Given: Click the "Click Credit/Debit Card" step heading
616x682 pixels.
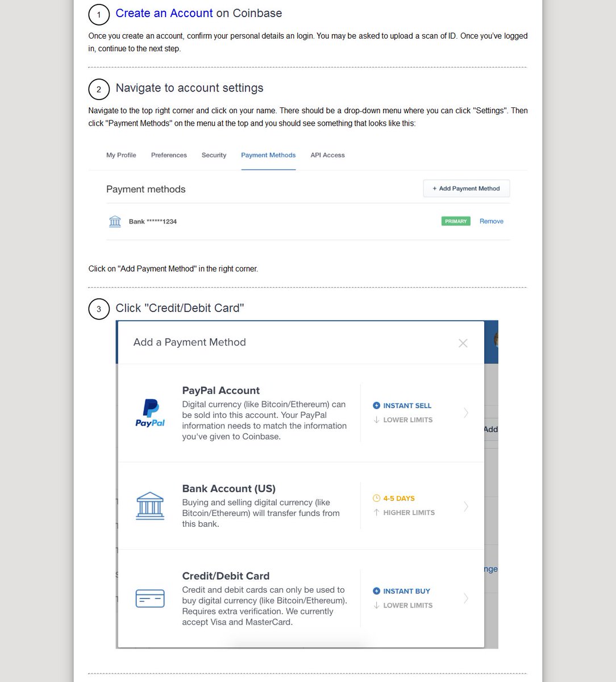Looking at the screenshot, I should [x=180, y=308].
